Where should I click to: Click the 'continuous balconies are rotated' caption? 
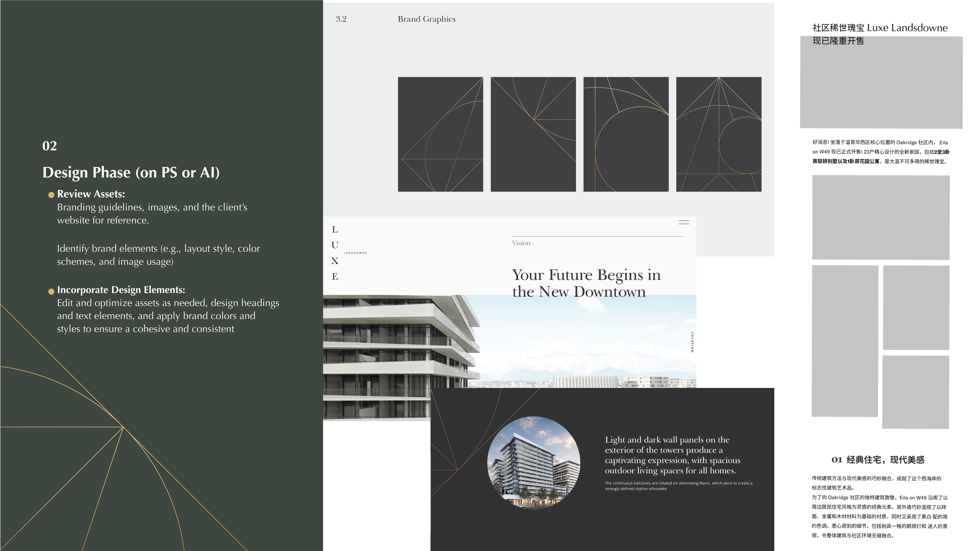tap(679, 486)
